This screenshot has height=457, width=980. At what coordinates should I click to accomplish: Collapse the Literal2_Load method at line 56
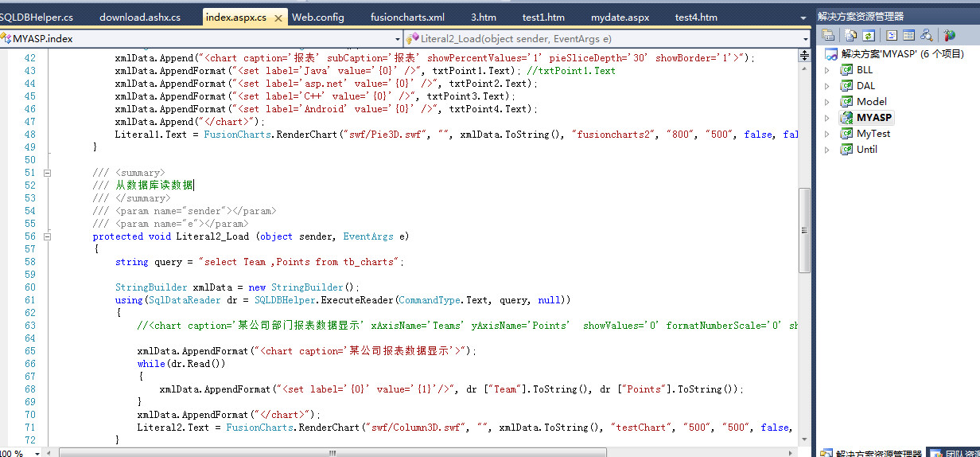click(x=48, y=236)
